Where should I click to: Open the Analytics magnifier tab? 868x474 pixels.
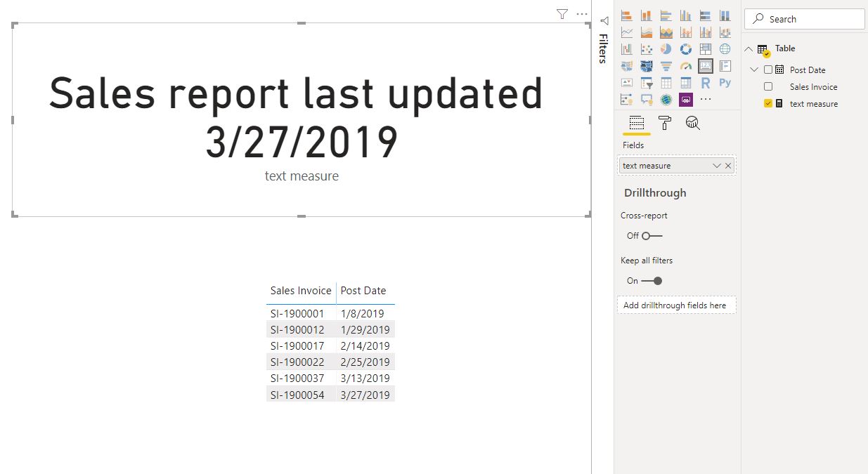tap(692, 124)
